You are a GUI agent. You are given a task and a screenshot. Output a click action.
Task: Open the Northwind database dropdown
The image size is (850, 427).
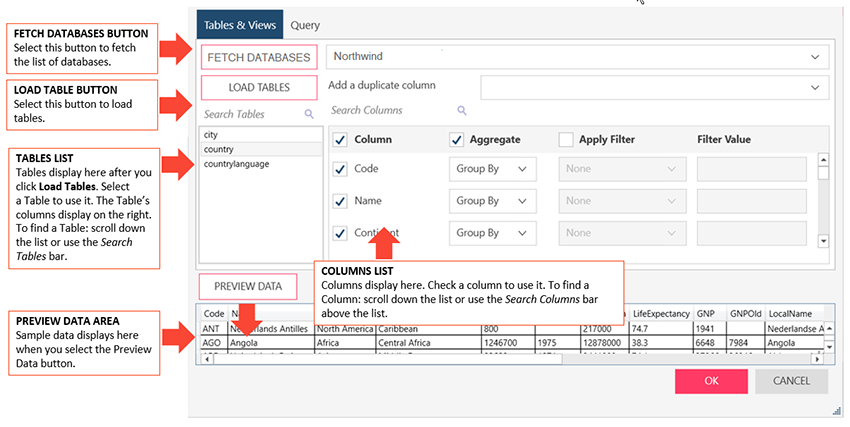pyautogui.click(x=578, y=58)
